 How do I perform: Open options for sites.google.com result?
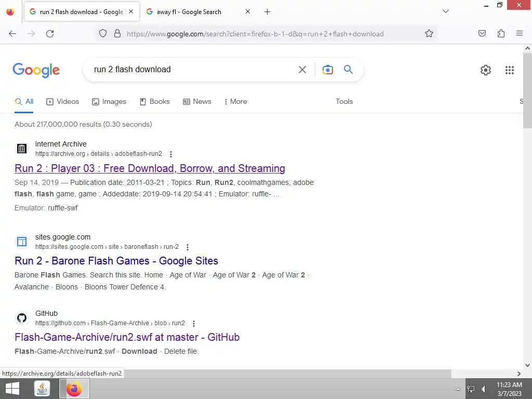[x=187, y=247]
